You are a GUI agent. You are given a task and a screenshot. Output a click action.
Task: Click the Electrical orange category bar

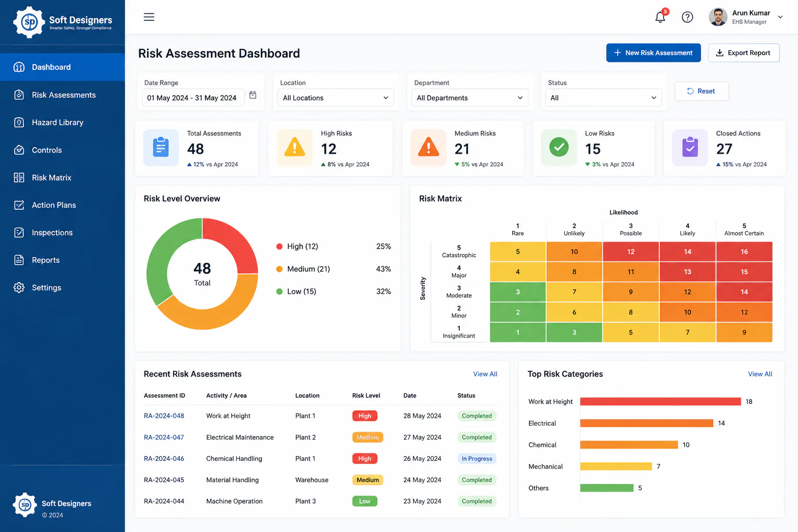point(647,423)
